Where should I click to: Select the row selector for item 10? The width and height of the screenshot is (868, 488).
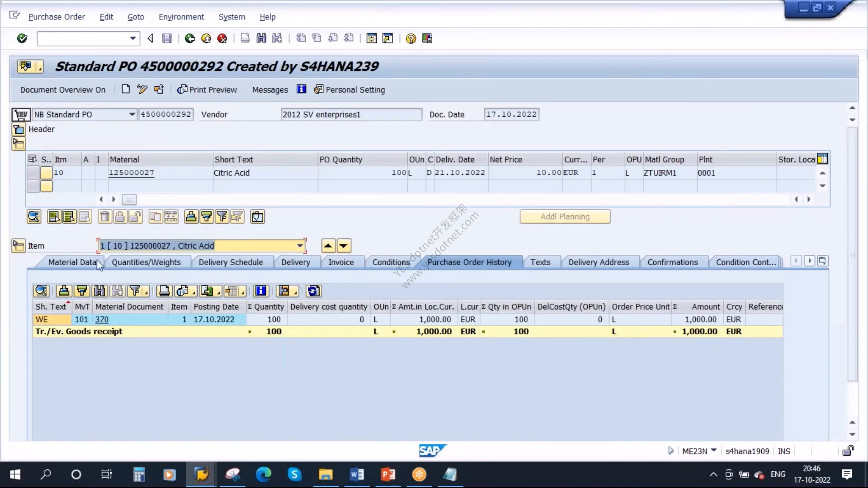(x=33, y=173)
